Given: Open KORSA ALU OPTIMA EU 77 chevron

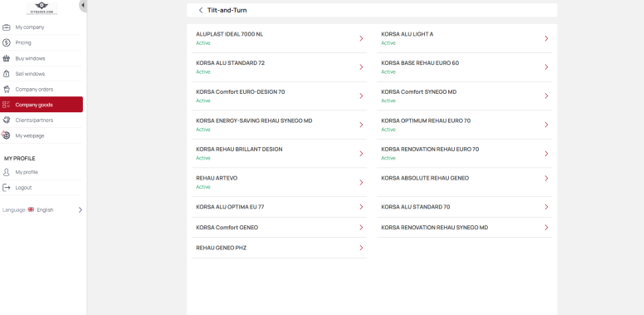Looking at the screenshot, I should click(362, 207).
